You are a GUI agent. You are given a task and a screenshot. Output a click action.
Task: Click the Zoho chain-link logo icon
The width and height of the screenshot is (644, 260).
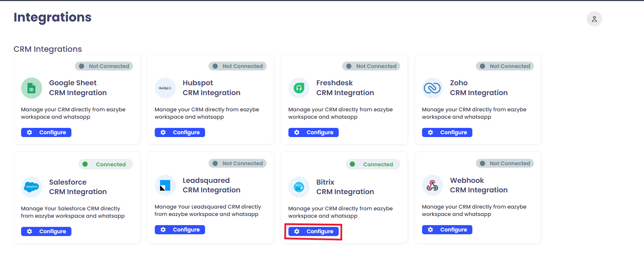click(433, 88)
